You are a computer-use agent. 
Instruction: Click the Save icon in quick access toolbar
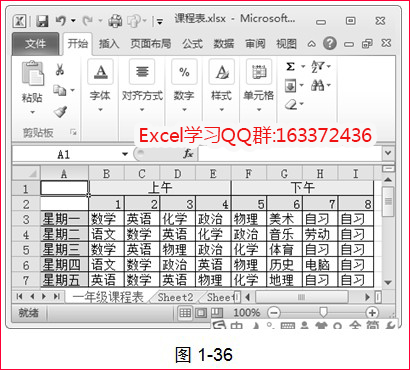point(42,21)
